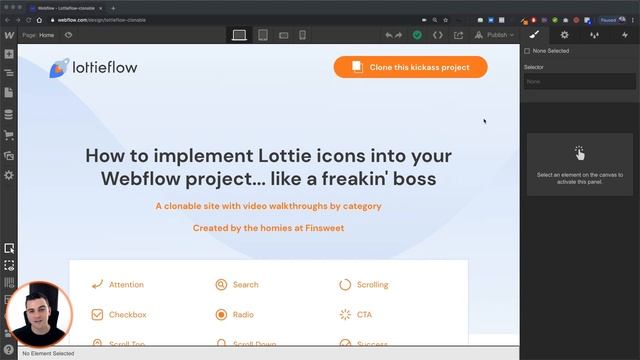Select 'Created by the homies at Finsweet' text
640x360 pixels.
click(269, 228)
